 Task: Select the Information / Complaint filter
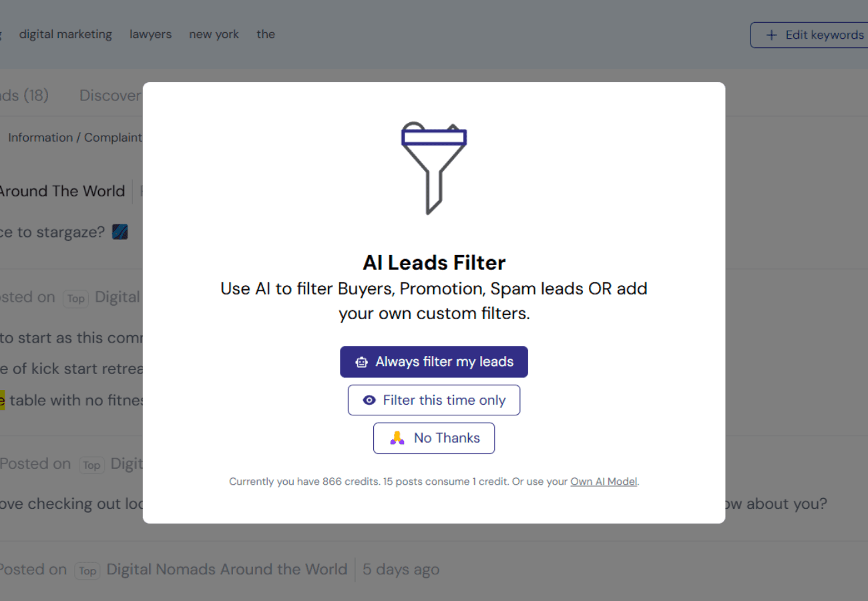[75, 138]
